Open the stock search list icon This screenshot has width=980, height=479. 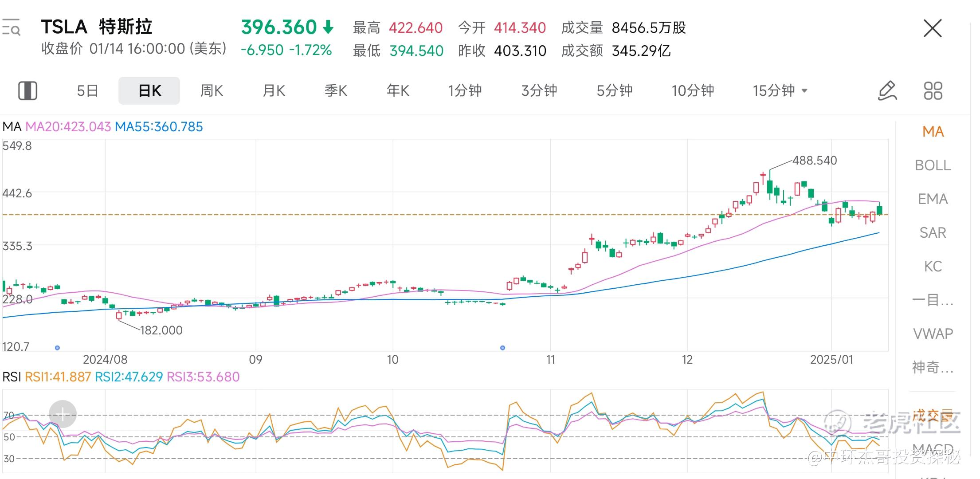point(11,27)
